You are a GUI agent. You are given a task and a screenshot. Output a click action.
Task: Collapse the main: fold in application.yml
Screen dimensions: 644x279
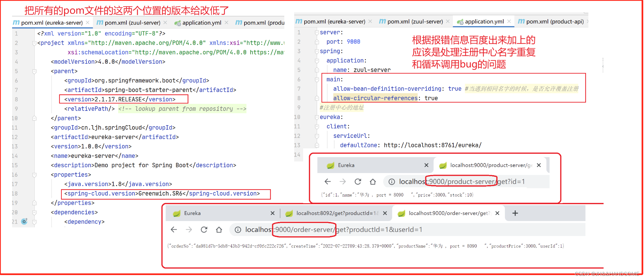point(317,80)
